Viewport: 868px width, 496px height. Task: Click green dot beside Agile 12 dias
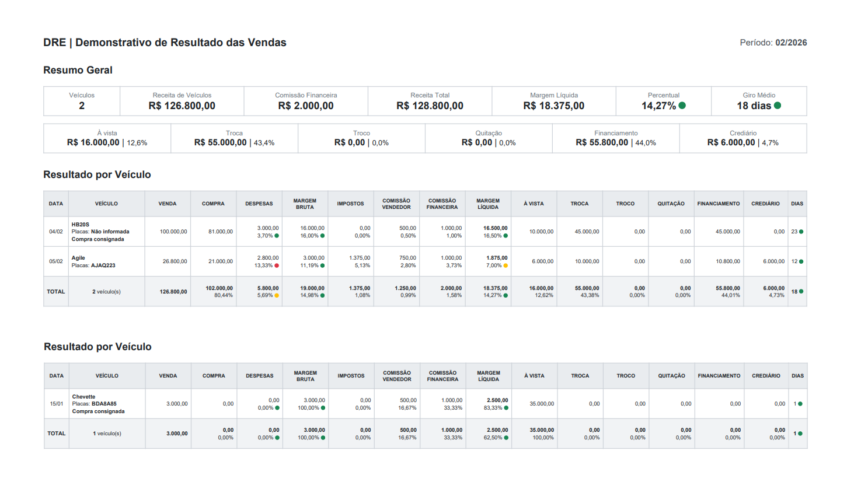[x=801, y=261]
